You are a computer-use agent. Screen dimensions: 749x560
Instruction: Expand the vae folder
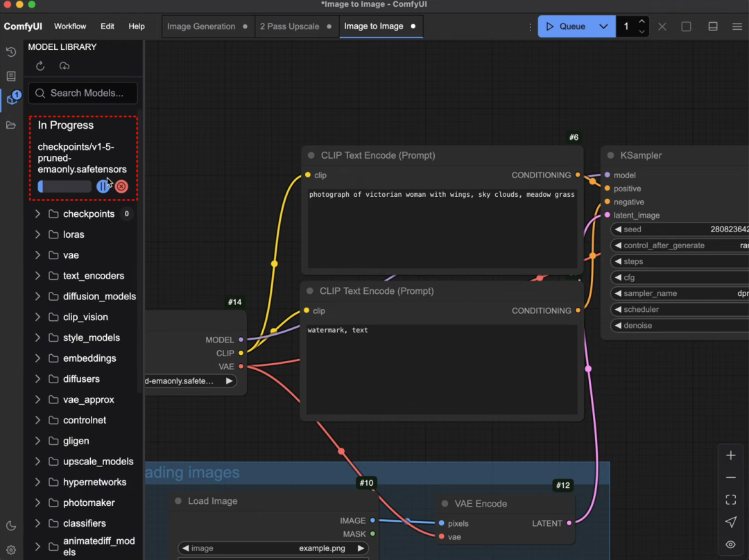(x=37, y=255)
